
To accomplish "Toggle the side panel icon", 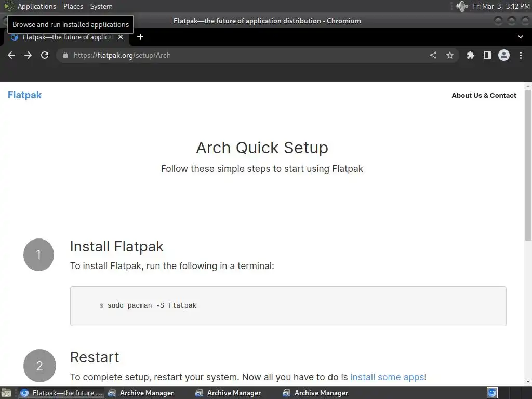I will pos(487,55).
